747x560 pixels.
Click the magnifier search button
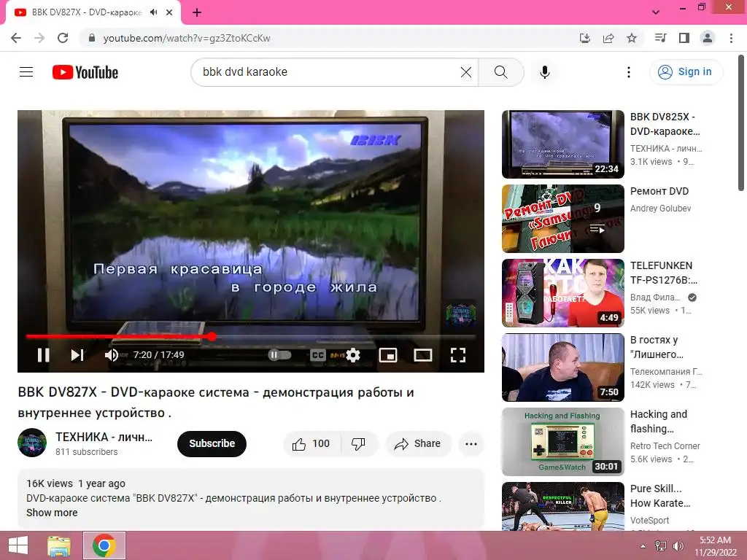(x=500, y=72)
